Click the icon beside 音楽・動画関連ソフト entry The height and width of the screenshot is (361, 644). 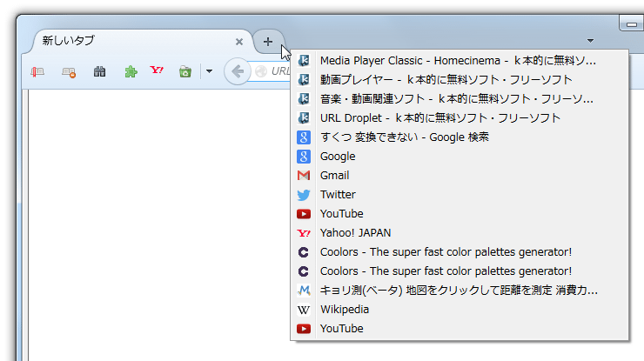click(304, 99)
